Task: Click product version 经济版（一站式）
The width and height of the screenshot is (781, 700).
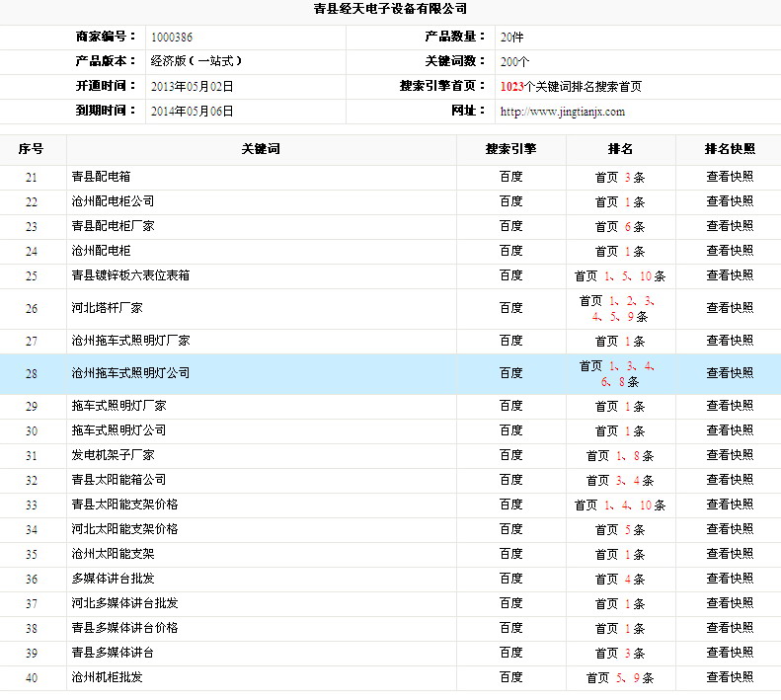Action: coord(196,61)
